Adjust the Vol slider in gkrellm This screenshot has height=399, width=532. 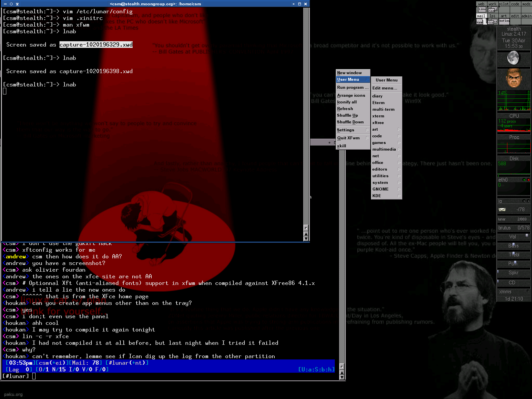[x=527, y=236]
